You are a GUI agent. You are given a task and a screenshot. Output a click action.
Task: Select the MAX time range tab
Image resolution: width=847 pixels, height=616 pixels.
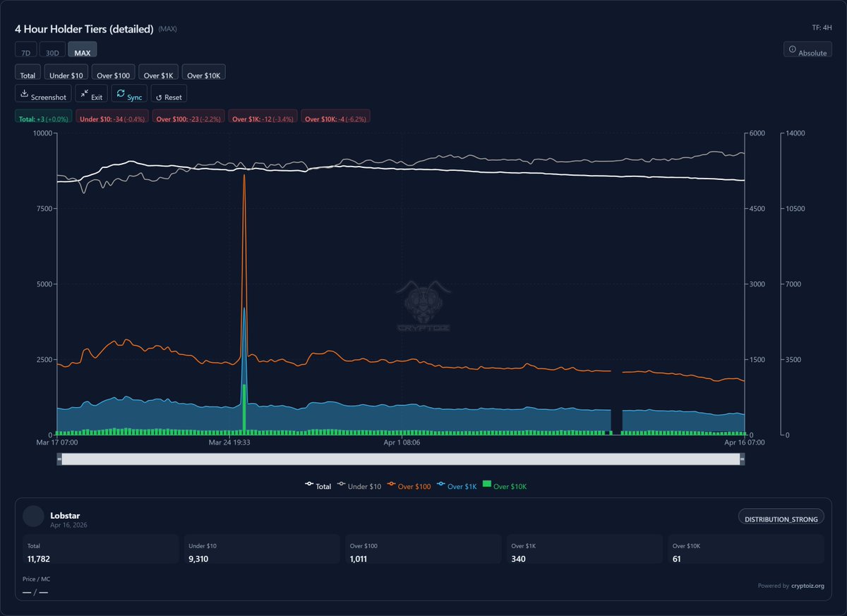pyautogui.click(x=82, y=50)
